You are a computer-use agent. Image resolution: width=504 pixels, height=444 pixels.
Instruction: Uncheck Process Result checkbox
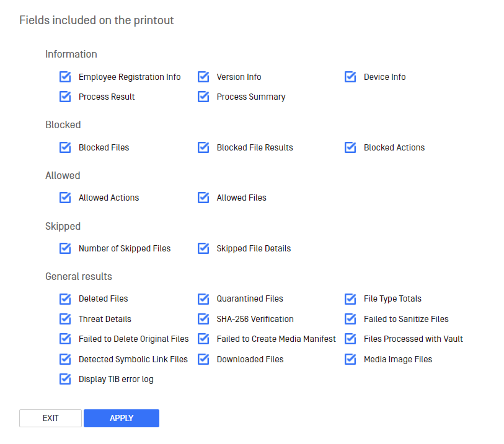(x=65, y=97)
